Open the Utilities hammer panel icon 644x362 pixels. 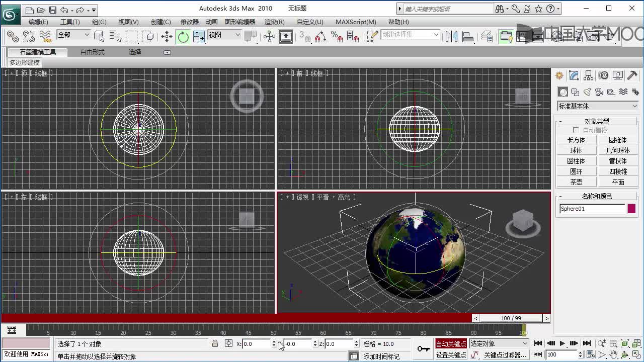click(632, 75)
